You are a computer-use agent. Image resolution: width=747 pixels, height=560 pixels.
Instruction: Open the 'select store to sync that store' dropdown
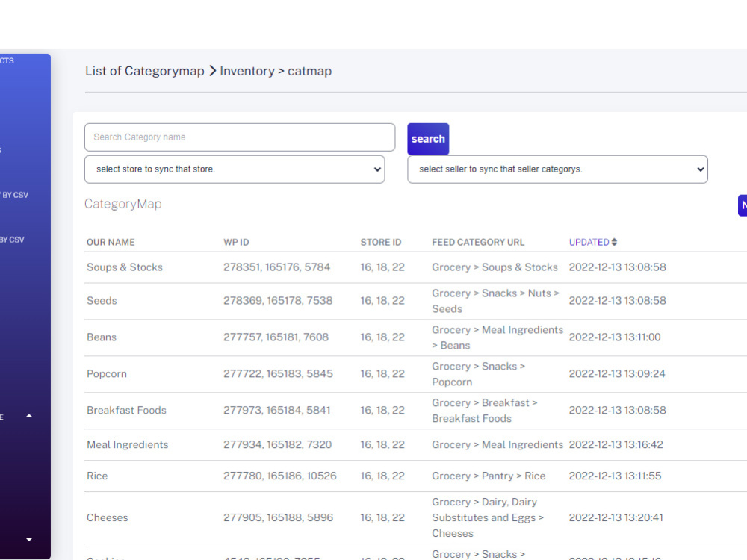[x=235, y=169]
